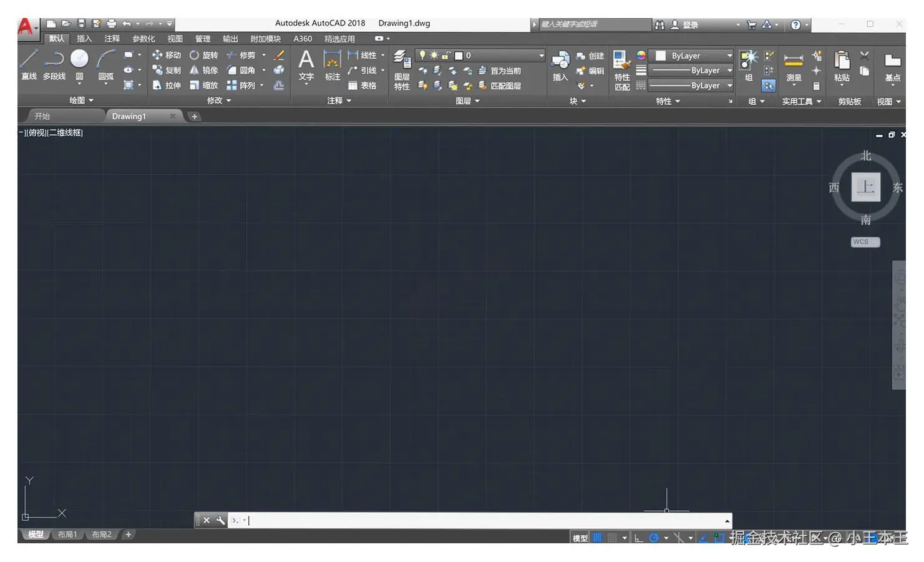This screenshot has height=562, width=924.
Task: Expand the 图层 (Layers) panel
Action: [467, 101]
